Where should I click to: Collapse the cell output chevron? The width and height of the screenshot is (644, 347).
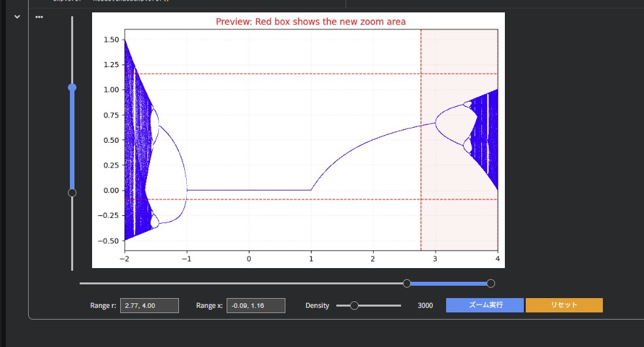coord(17,17)
